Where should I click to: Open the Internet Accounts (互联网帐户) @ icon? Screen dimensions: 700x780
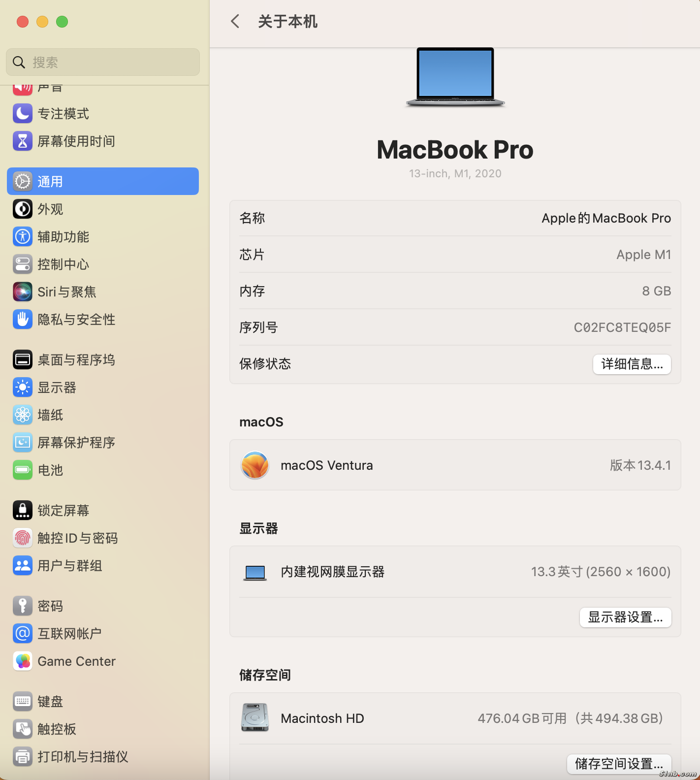coord(23,634)
